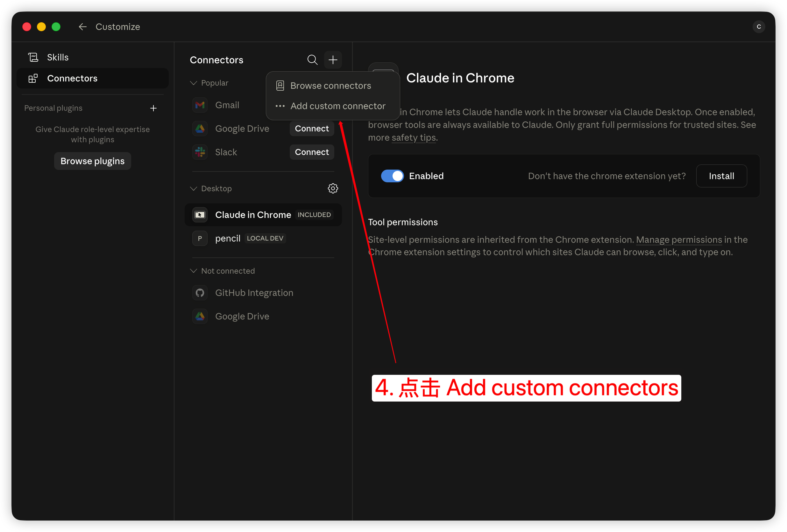
Task: Click the Google Drive icon under Popular
Action: click(200, 129)
